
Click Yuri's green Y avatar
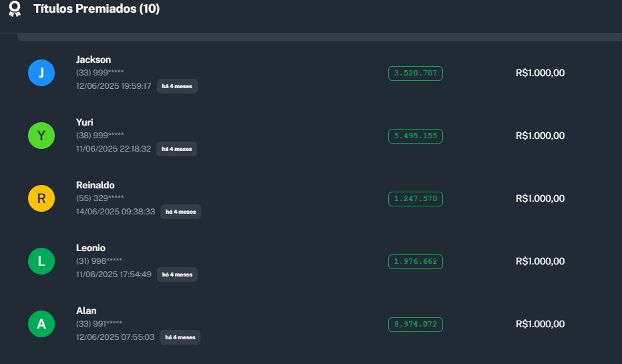pyautogui.click(x=41, y=136)
